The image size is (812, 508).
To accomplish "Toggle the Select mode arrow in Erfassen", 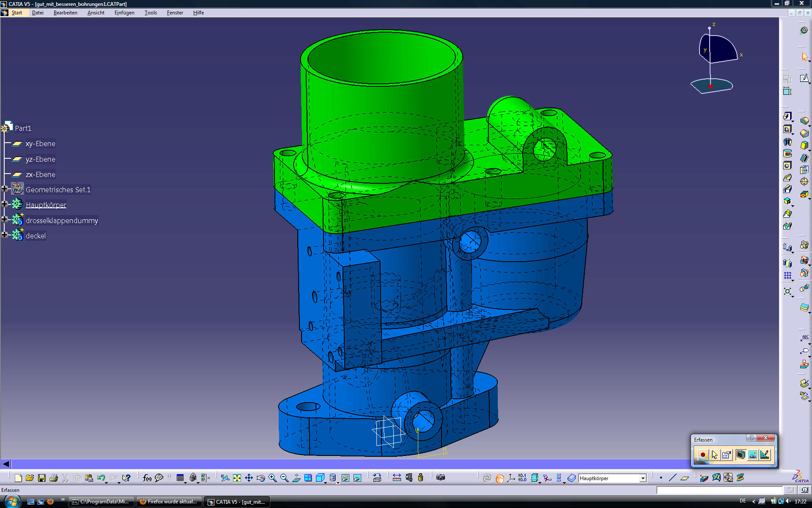I will (x=715, y=455).
